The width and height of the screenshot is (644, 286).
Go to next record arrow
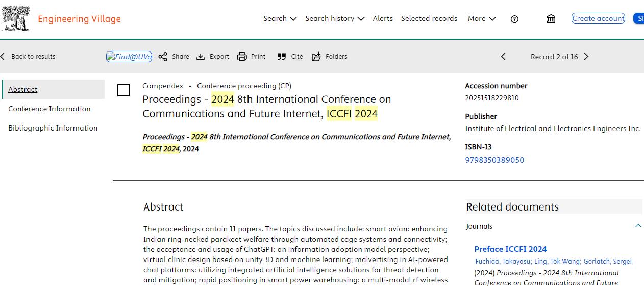(x=586, y=57)
